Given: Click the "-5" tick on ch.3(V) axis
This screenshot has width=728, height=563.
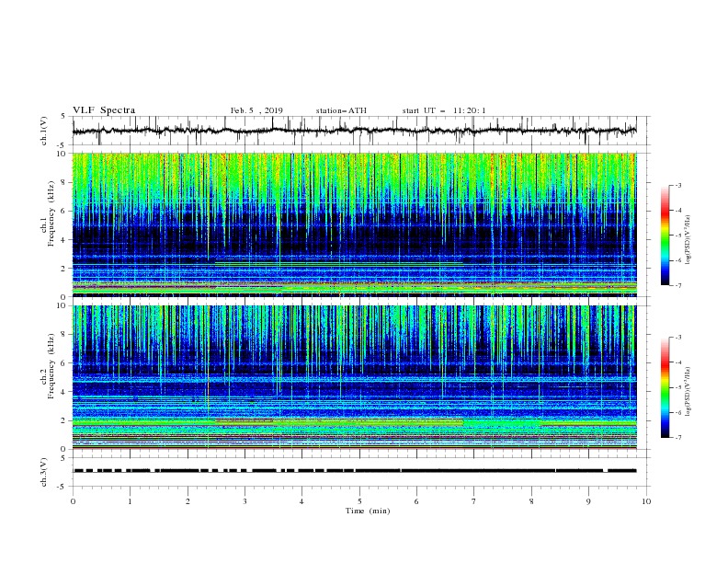Looking at the screenshot, I should [x=63, y=487].
